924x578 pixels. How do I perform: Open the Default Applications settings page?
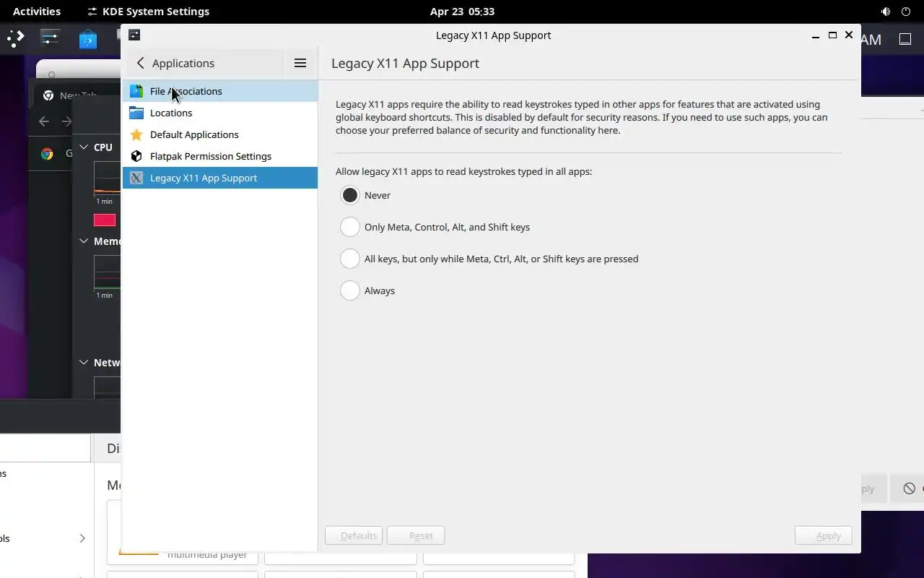[x=220, y=134]
